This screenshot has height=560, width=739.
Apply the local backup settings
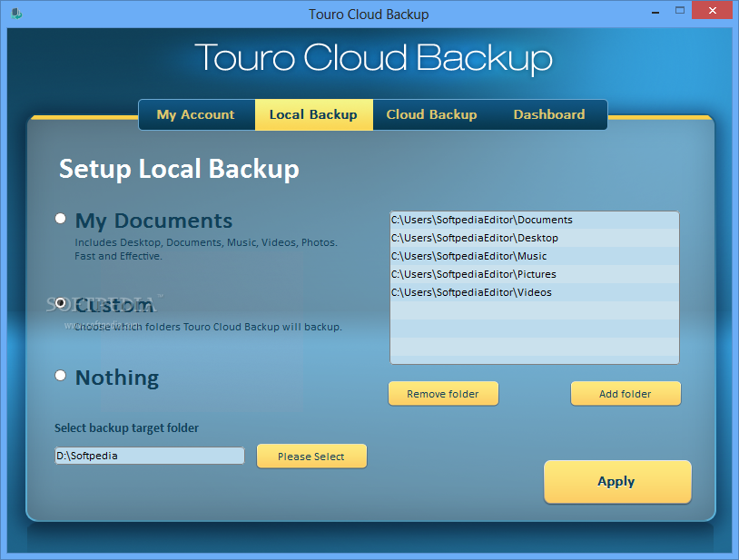pos(617,482)
